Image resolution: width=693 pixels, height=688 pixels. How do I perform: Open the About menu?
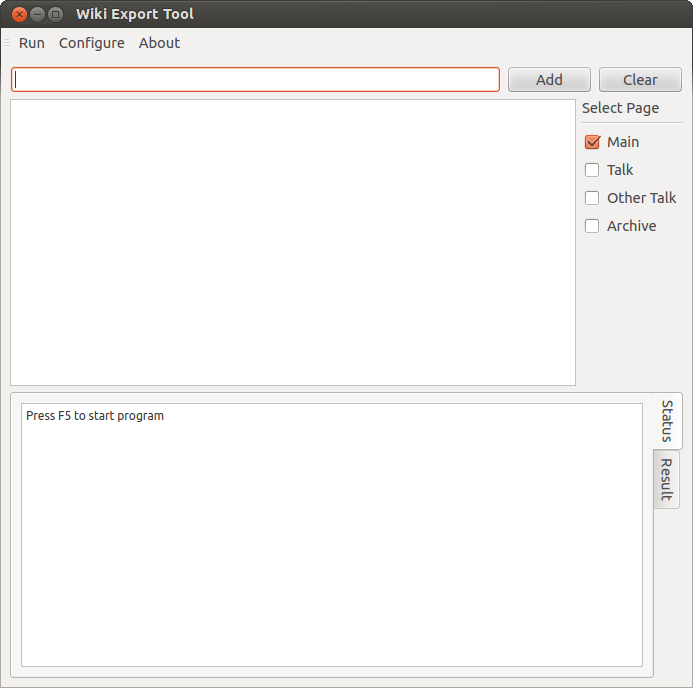159,43
